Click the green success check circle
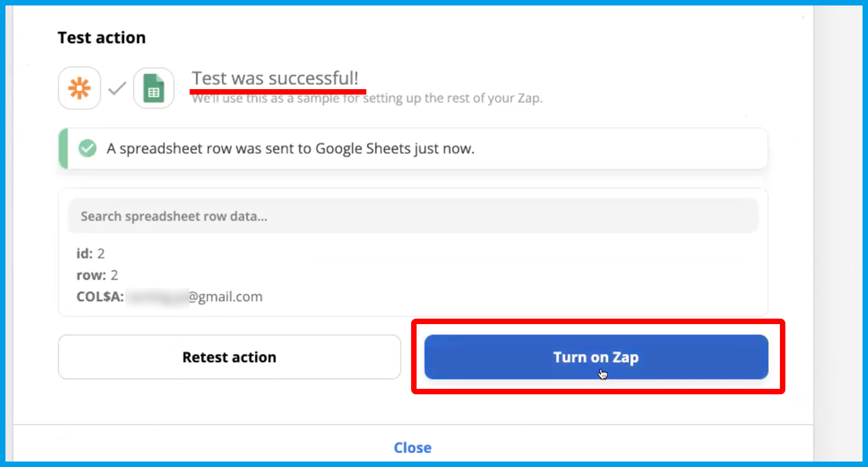The width and height of the screenshot is (868, 467). (x=88, y=148)
